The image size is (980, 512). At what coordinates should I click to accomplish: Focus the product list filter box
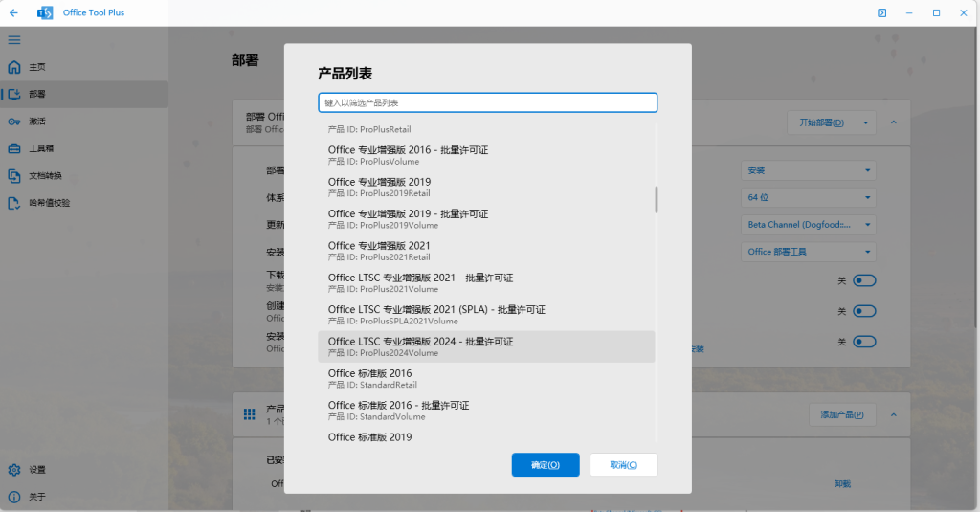[x=487, y=102]
